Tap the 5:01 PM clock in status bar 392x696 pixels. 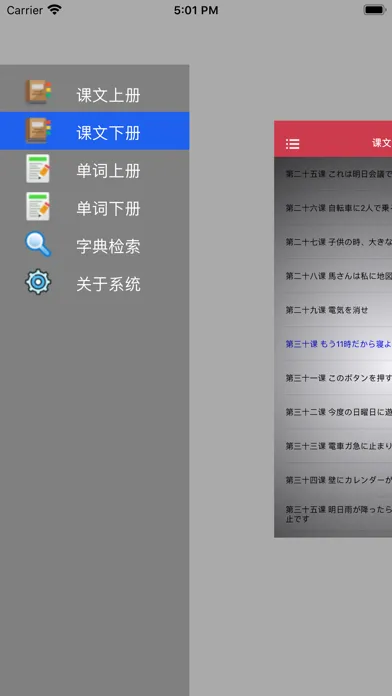click(196, 10)
